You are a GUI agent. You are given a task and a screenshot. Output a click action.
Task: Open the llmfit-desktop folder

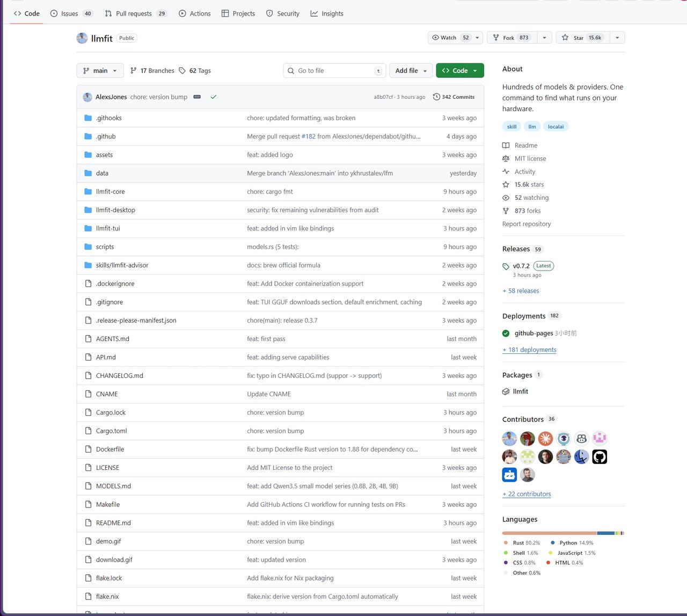coord(115,210)
